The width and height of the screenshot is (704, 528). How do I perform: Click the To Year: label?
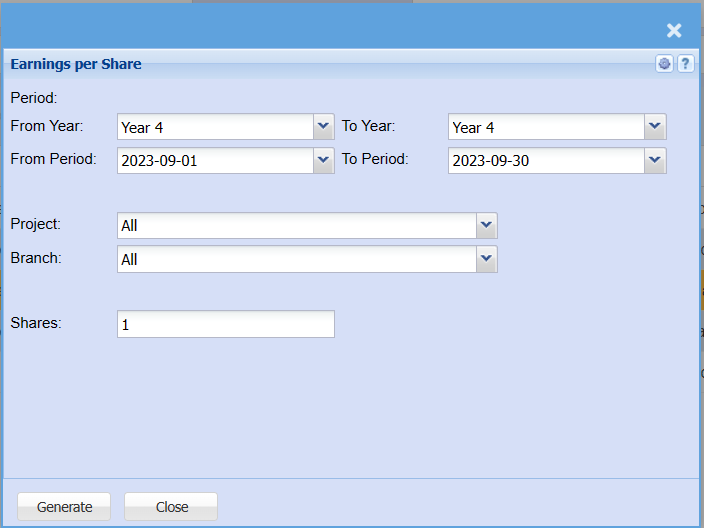coord(369,126)
